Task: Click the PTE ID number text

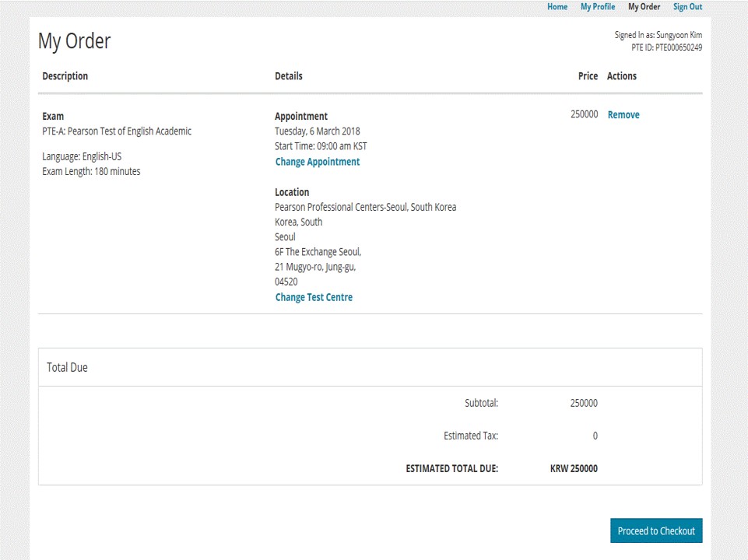Action: [x=667, y=47]
